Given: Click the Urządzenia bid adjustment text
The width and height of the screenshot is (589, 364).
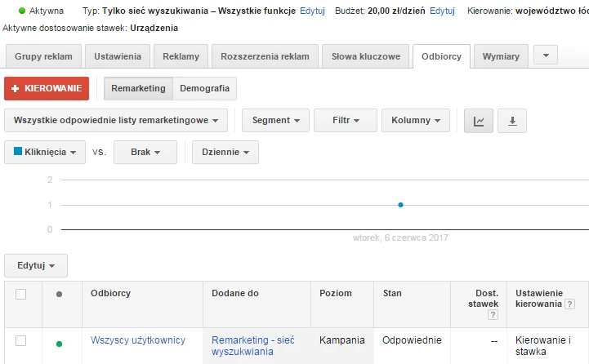Looking at the screenshot, I should [x=154, y=28].
